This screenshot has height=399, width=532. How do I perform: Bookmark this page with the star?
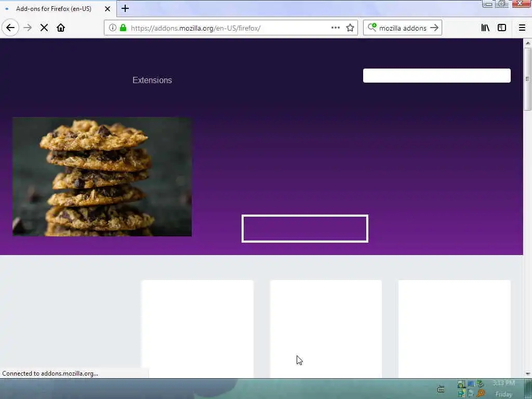point(350,28)
